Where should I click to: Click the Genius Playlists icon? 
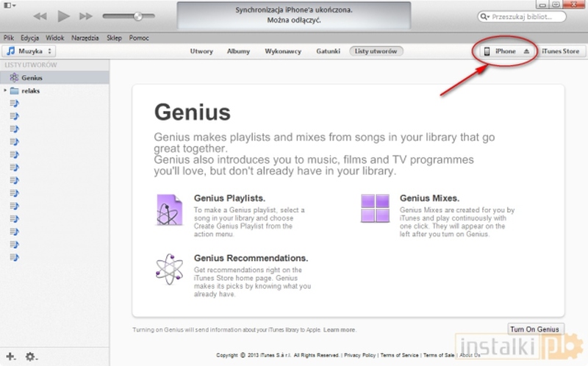tap(170, 209)
